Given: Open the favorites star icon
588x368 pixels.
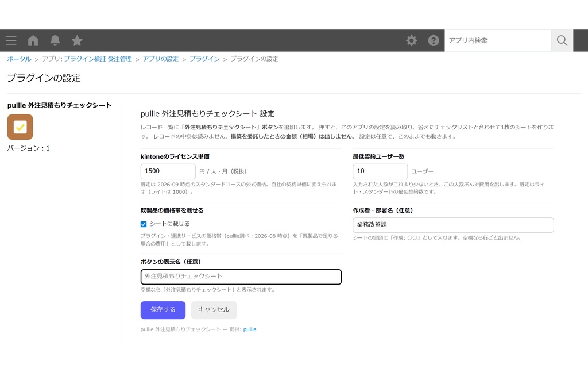Looking at the screenshot, I should point(78,40).
